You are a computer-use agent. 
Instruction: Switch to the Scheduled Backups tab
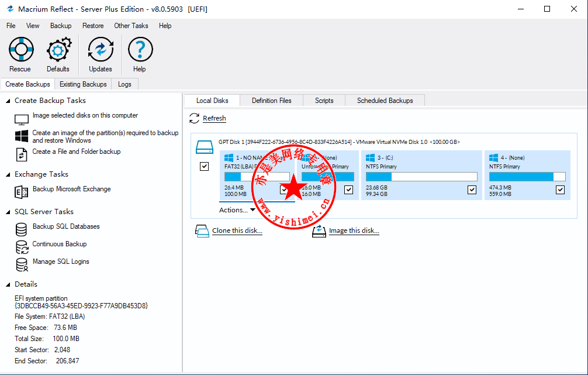click(385, 101)
